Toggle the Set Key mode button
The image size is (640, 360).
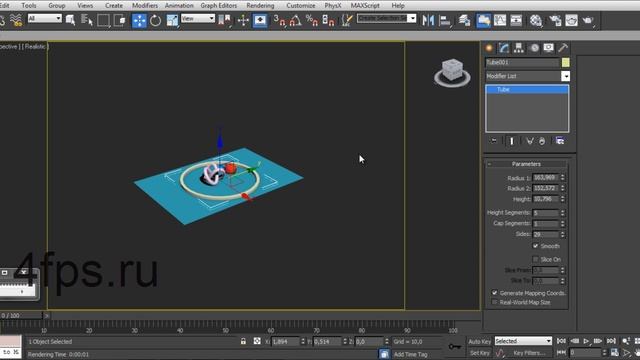(480, 353)
